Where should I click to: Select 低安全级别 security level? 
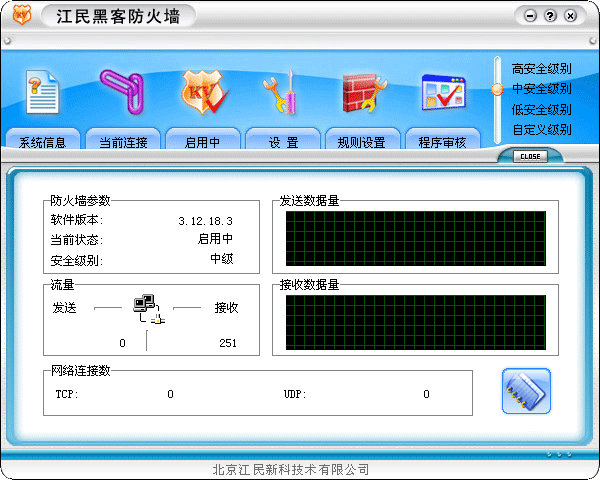click(x=541, y=109)
